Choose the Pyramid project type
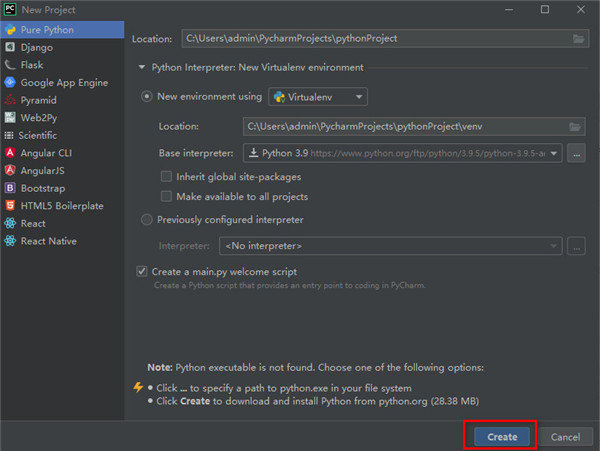The height and width of the screenshot is (451, 600). (x=62, y=100)
